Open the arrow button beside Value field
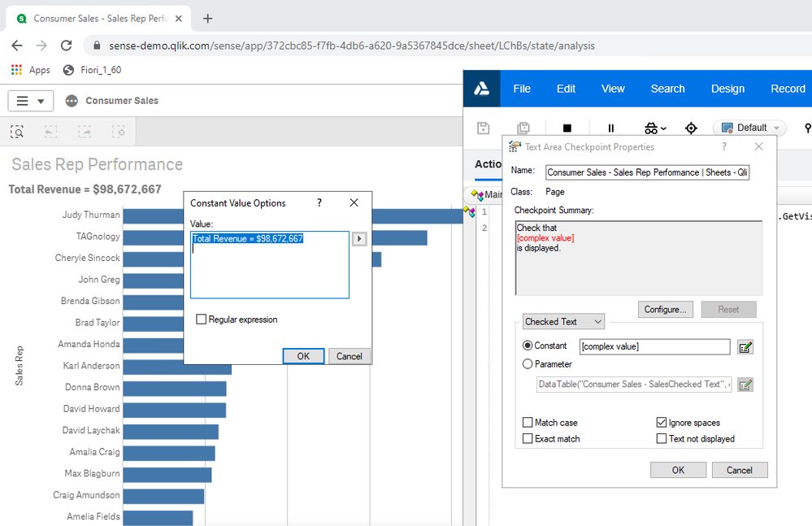The image size is (812, 526). pyautogui.click(x=359, y=239)
